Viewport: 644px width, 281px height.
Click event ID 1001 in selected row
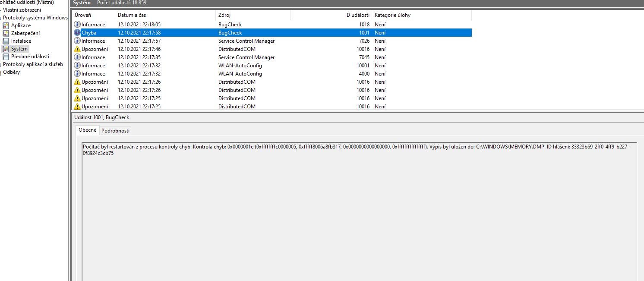tap(364, 33)
